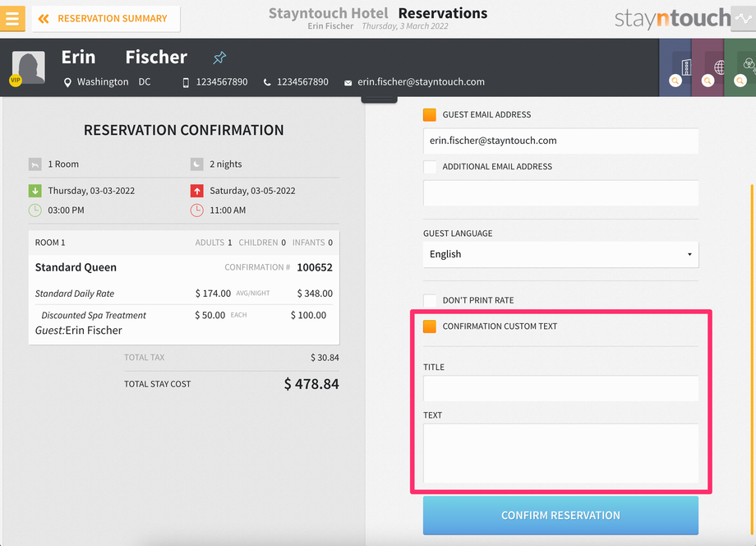Click the mobile phone icon

pyautogui.click(x=186, y=82)
